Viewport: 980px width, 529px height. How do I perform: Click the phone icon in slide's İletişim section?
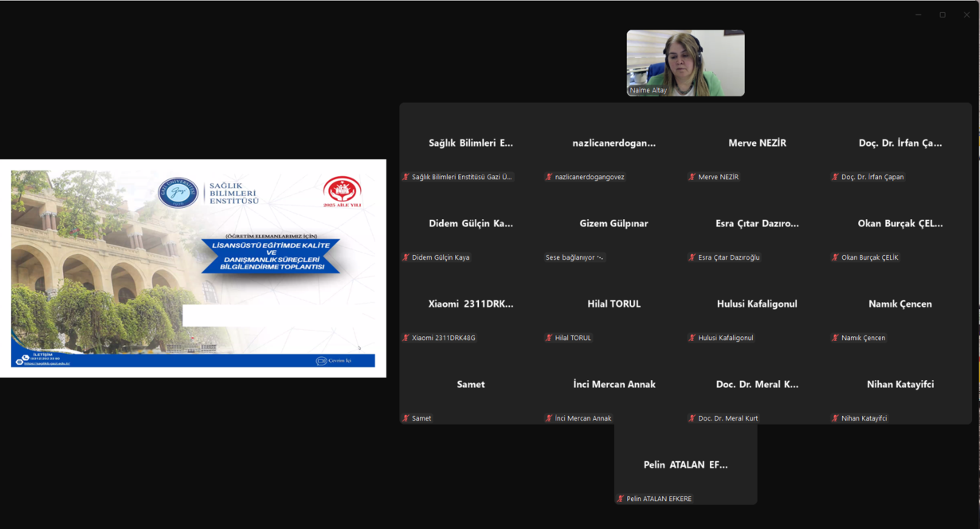[x=25, y=358]
